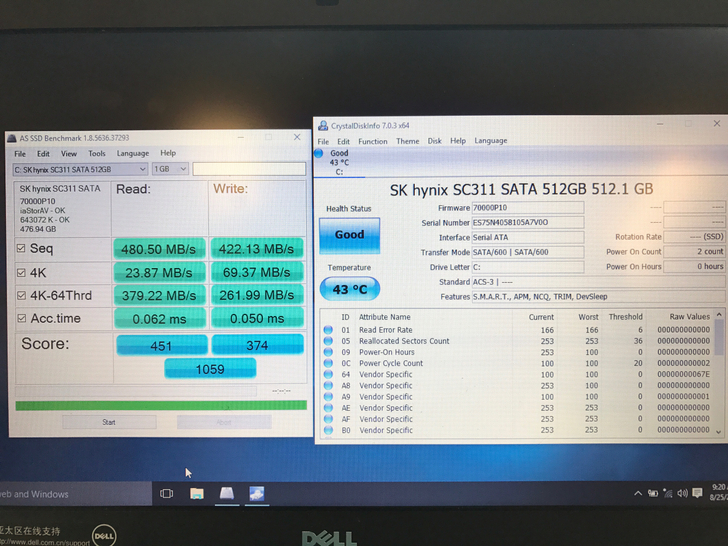The image size is (728, 546).
Task: Click the 43 °C temperature button
Action: pos(350,289)
